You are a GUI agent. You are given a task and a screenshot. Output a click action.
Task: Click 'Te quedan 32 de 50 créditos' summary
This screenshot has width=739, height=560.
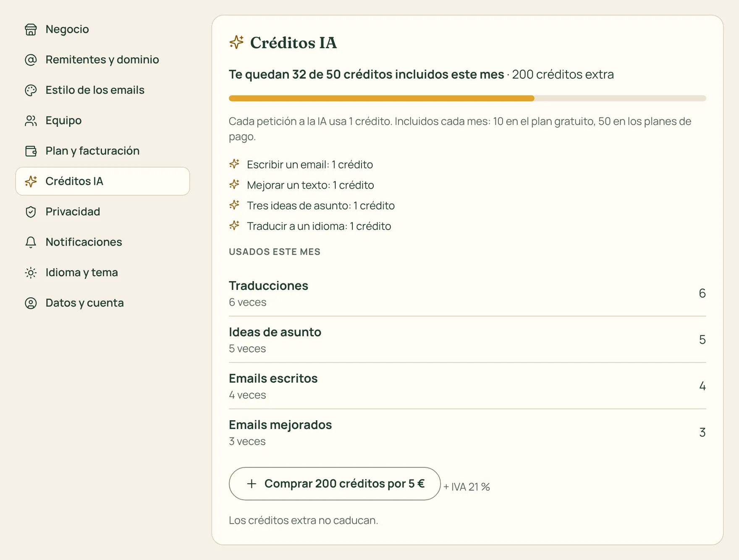(366, 74)
